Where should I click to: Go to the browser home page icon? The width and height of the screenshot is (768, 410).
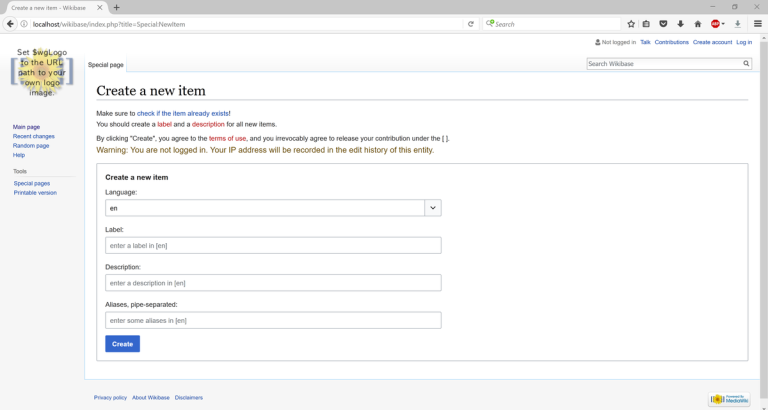pos(697,24)
